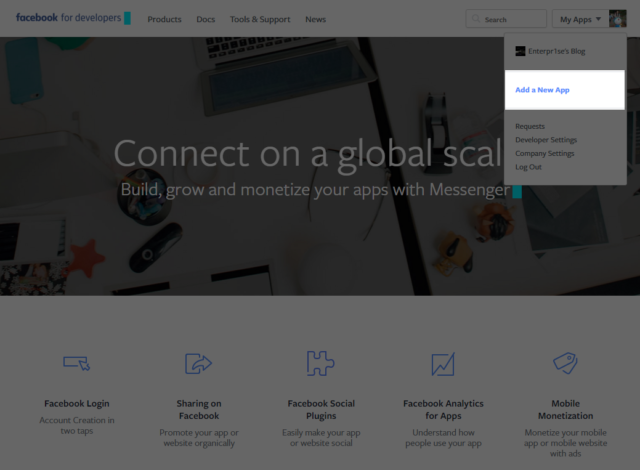Image resolution: width=640 pixels, height=470 pixels.
Task: Open the Sharing on Facebook heading
Action: tap(199, 410)
